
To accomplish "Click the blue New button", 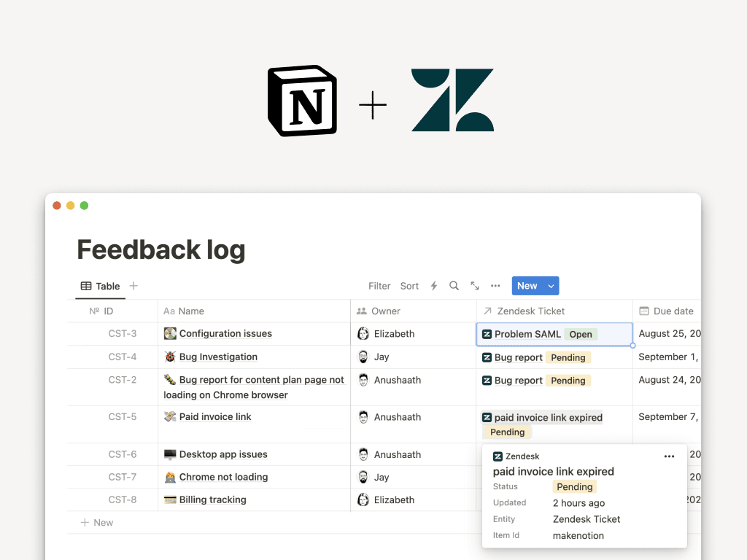I will click(527, 286).
